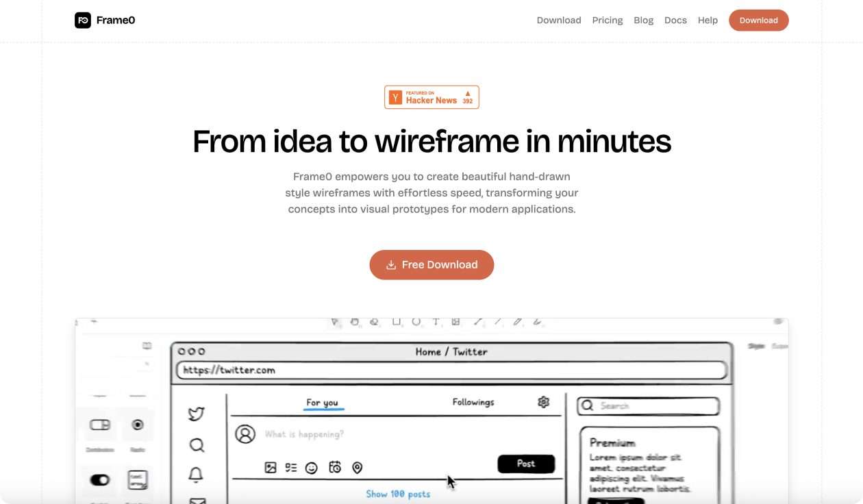Screen dimensions: 863x504
Task: Open the Show 100 posts link
Action: click(x=397, y=494)
